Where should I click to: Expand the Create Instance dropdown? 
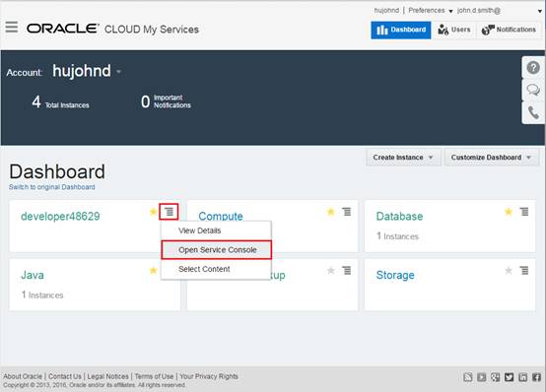point(403,158)
